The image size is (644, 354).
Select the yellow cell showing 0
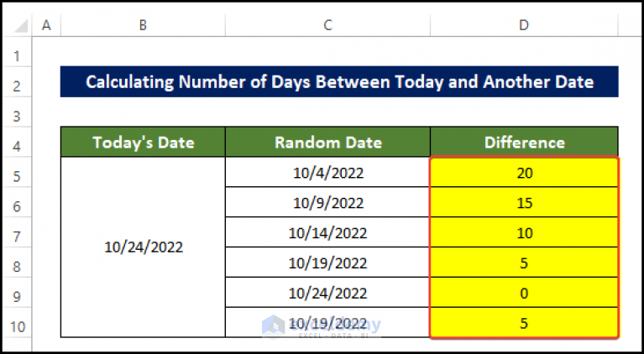[524, 294]
